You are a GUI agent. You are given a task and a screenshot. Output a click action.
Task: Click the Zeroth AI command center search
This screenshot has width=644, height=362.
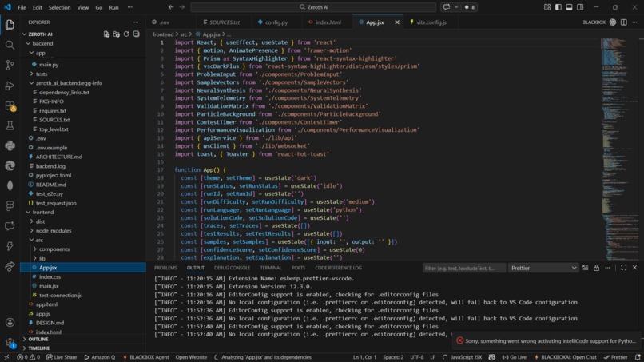coord(313,7)
